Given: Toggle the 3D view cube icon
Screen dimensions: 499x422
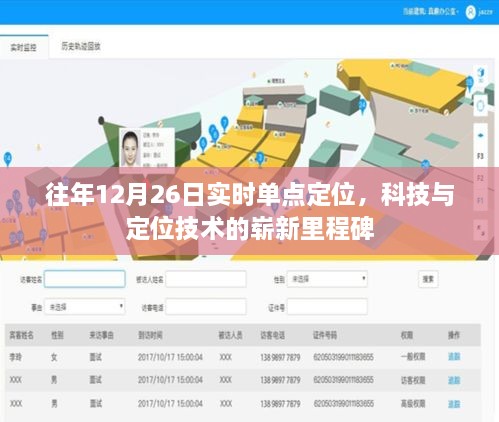Looking at the screenshot, I should (x=481, y=74).
